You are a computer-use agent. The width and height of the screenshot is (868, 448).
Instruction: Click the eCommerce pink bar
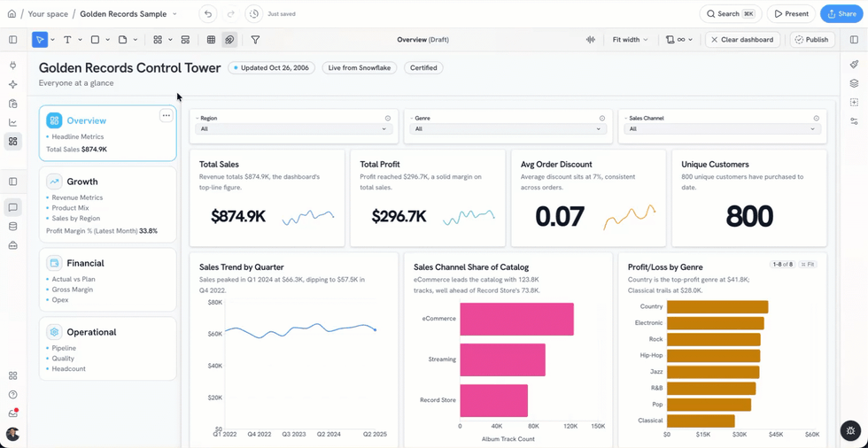coord(516,319)
